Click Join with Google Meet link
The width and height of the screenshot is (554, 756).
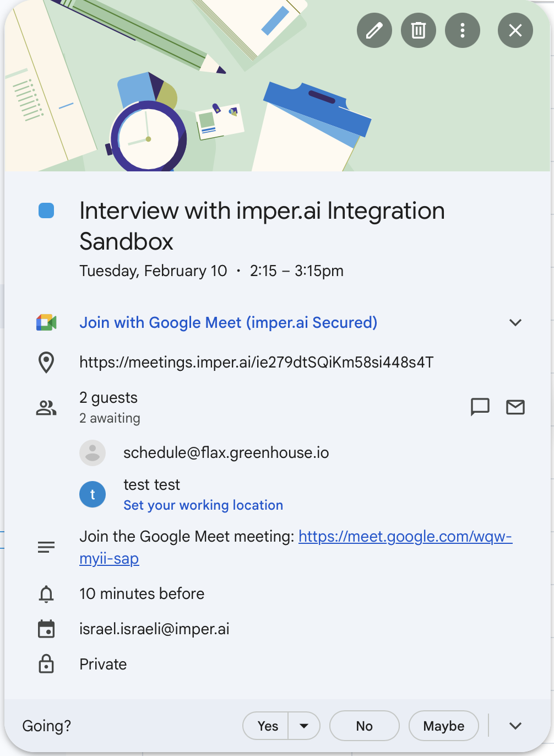pos(229,322)
